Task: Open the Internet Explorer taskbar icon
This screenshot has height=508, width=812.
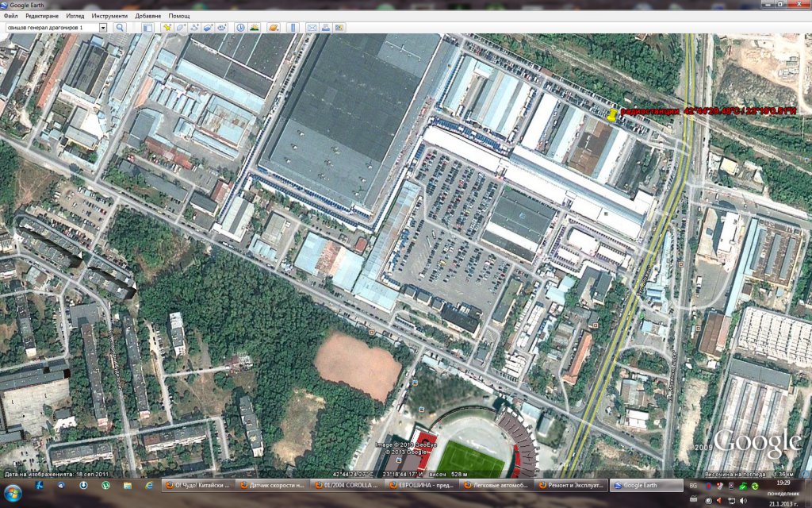Action: [149, 486]
